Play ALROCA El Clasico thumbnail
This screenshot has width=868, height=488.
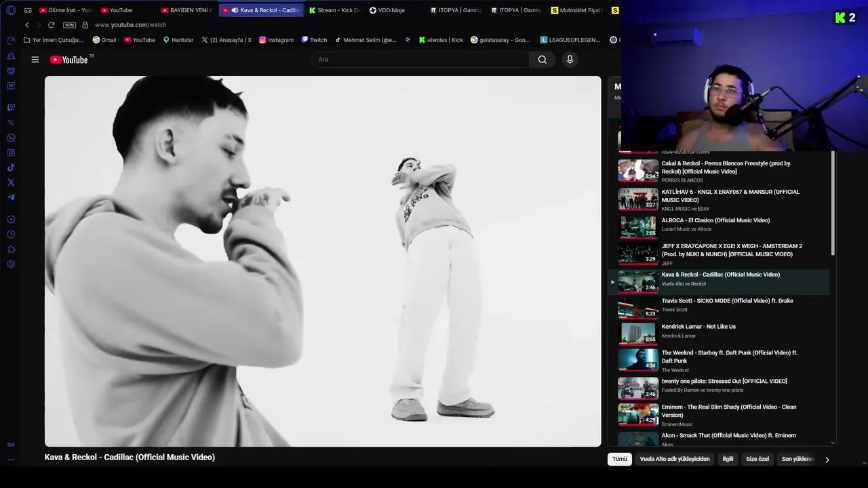click(638, 226)
